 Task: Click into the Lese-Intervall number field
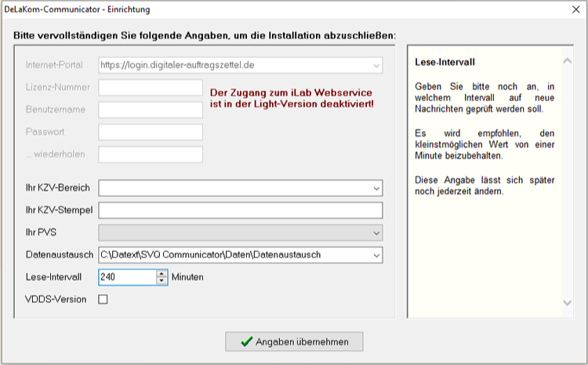point(127,277)
